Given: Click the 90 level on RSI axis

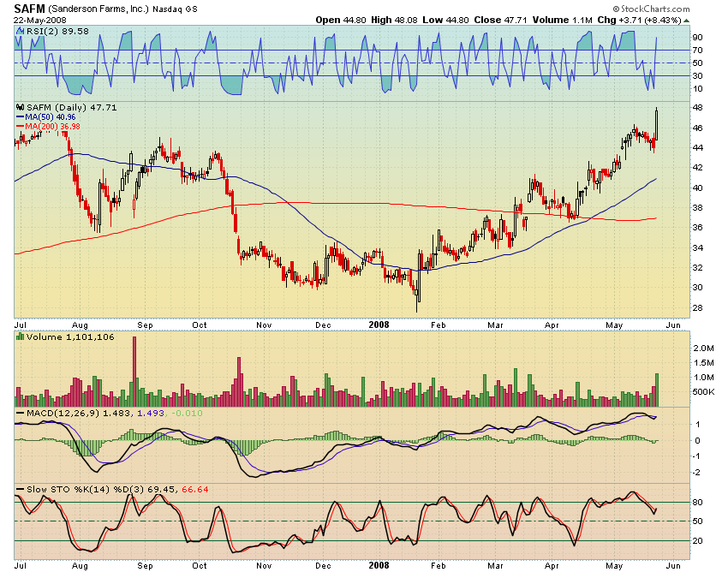Looking at the screenshot, I should (697, 37).
